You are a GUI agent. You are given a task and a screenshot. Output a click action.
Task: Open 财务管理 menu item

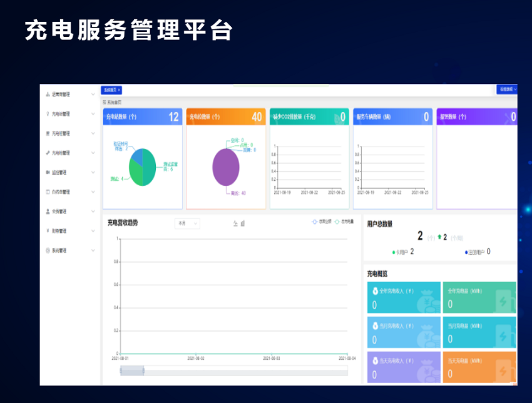tap(71, 231)
